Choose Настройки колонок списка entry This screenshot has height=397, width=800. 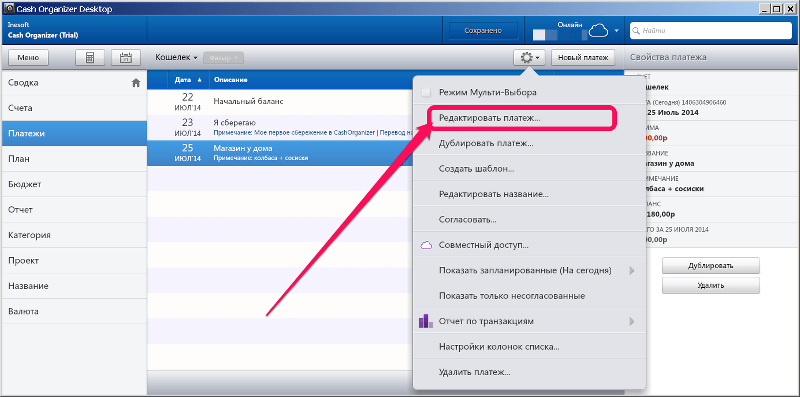pos(529,347)
